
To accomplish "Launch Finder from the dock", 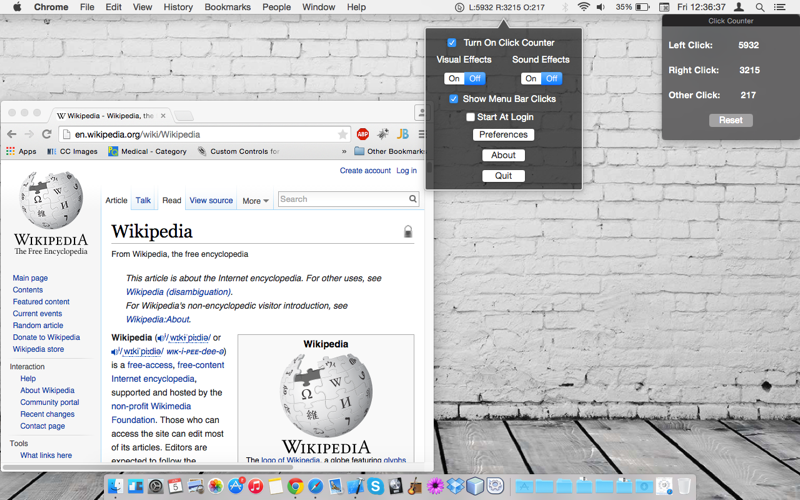I will 116,486.
